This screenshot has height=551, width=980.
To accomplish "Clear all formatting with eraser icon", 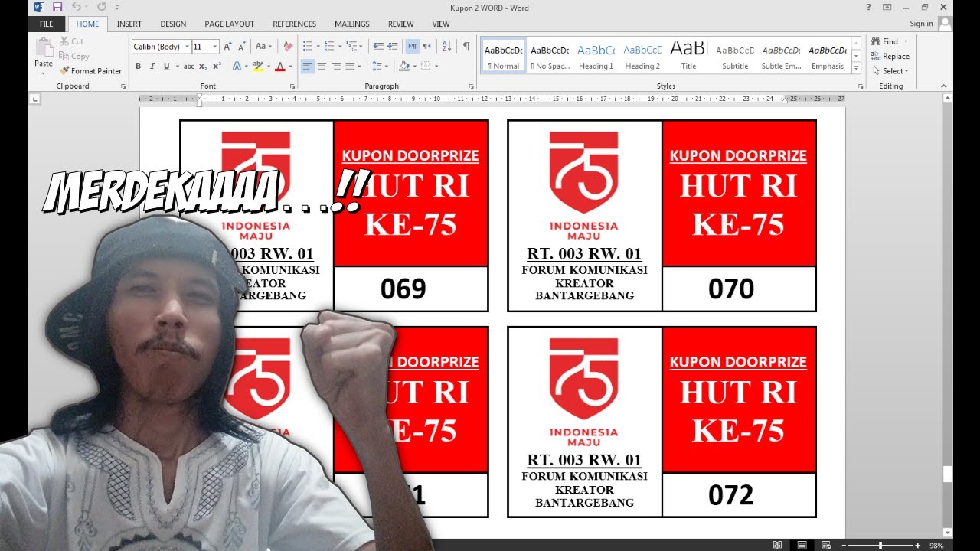I will point(288,47).
